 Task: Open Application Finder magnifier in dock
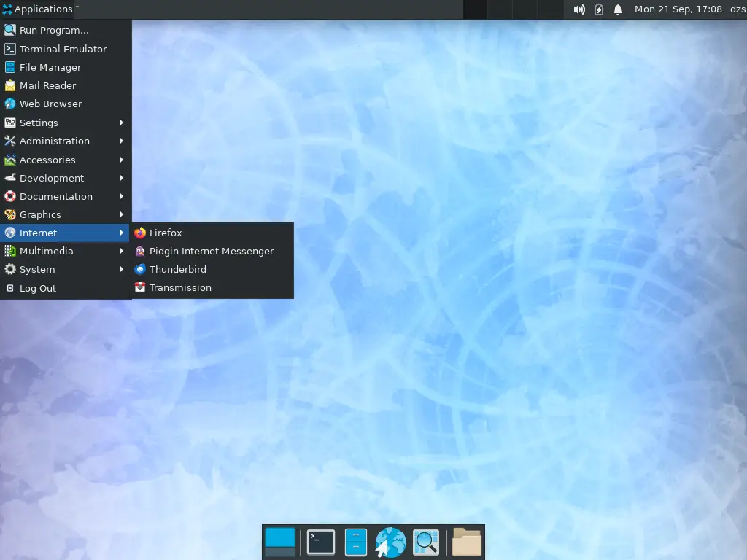point(425,542)
